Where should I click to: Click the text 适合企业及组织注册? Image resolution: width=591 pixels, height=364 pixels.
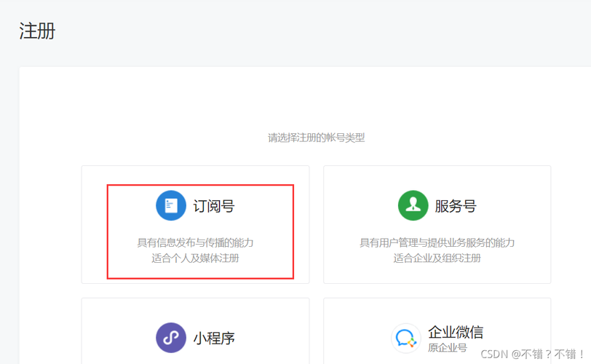(437, 258)
